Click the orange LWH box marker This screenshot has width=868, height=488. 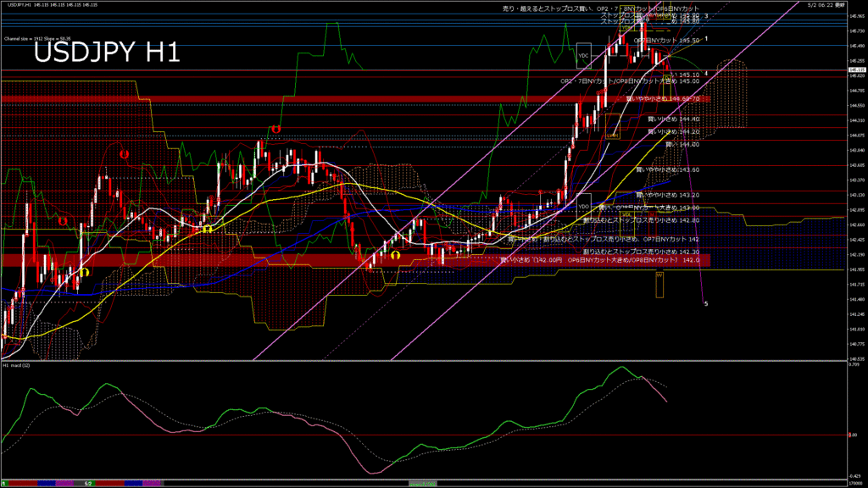pos(612,134)
